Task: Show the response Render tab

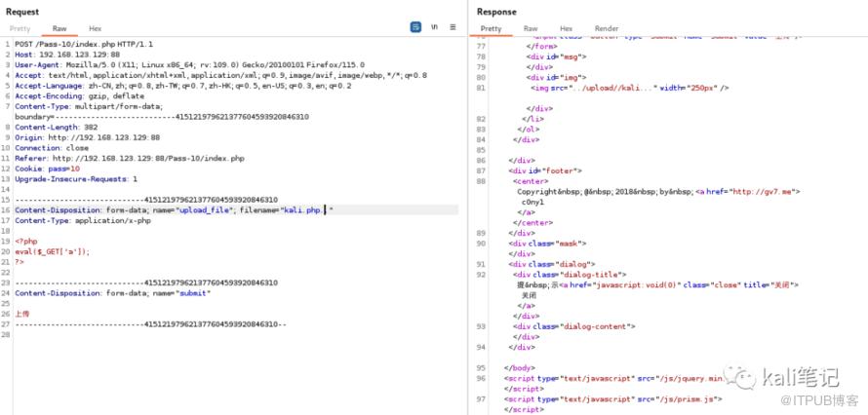Action: coord(607,28)
